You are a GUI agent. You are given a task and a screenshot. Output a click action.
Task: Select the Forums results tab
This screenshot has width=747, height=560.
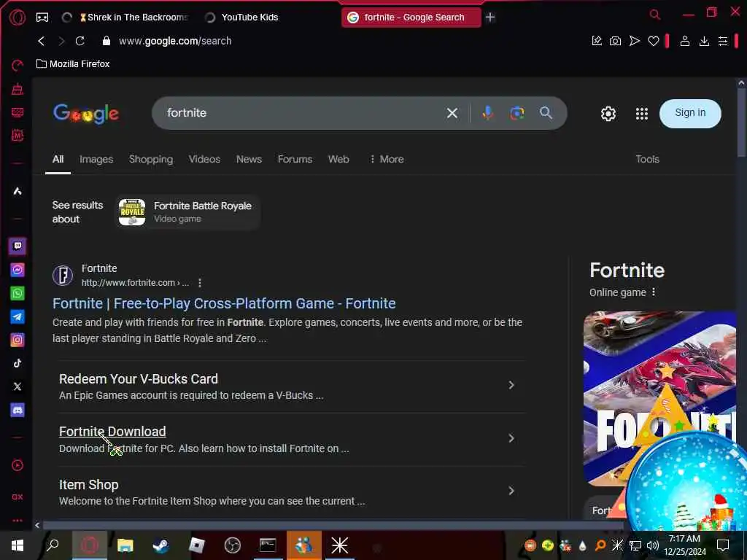click(x=295, y=160)
